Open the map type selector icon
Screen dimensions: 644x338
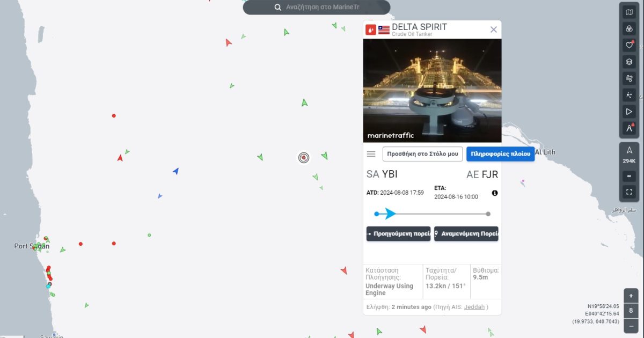coord(629,12)
